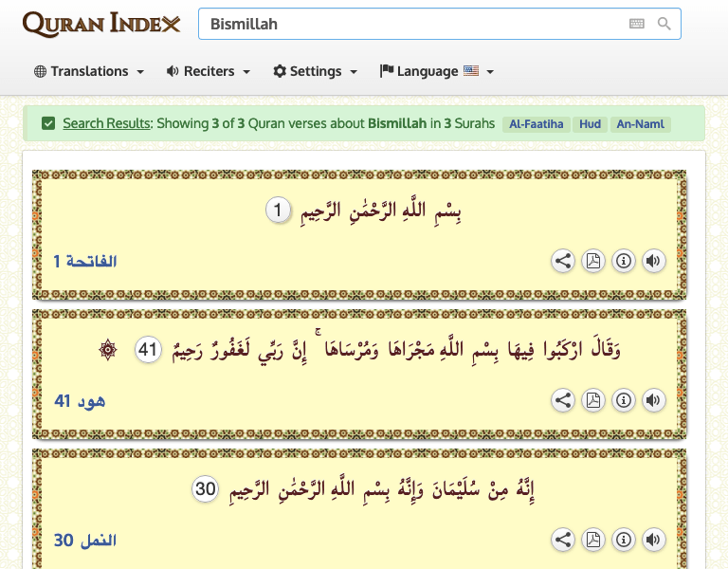Open the virtual keyboard icon in search box
Viewport: 728px width, 569px height.
click(x=636, y=24)
